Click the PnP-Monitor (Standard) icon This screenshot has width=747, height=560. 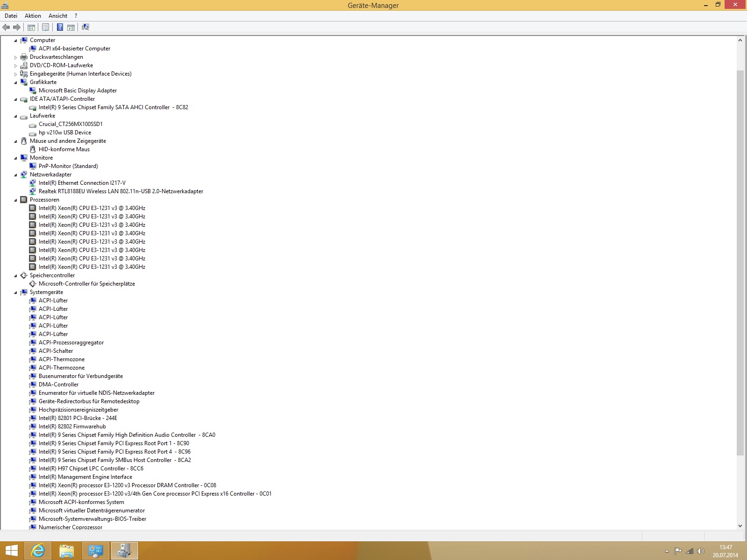pyautogui.click(x=33, y=166)
